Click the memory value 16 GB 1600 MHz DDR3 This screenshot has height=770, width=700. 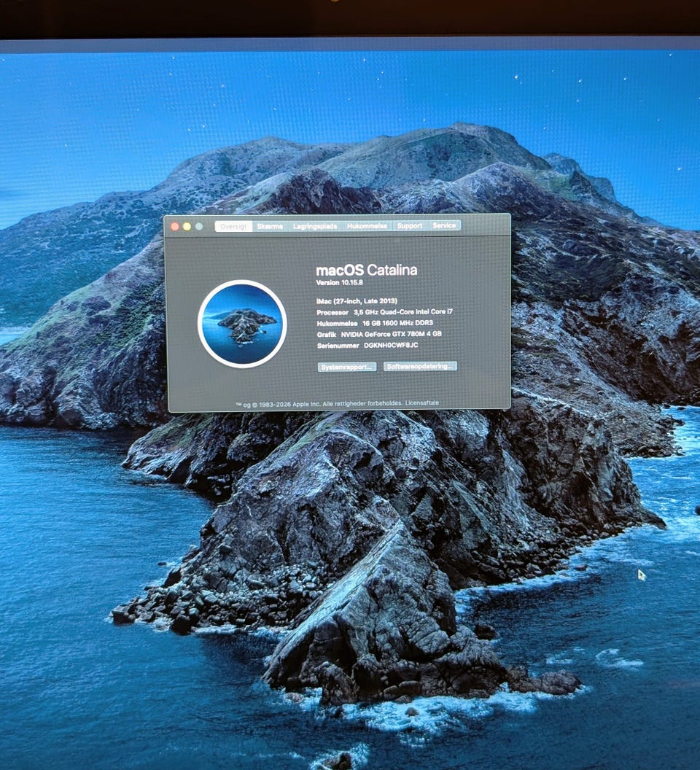[397, 323]
